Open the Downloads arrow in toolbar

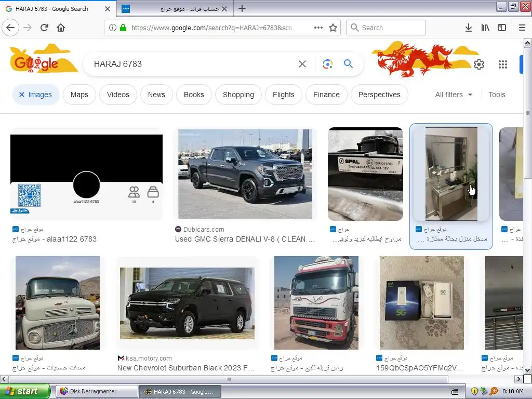coord(468,28)
